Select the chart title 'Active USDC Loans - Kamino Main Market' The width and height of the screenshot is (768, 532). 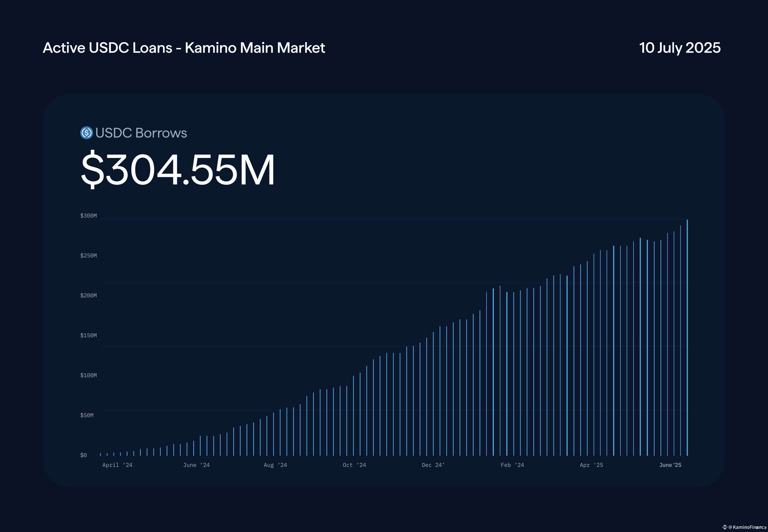(184, 48)
